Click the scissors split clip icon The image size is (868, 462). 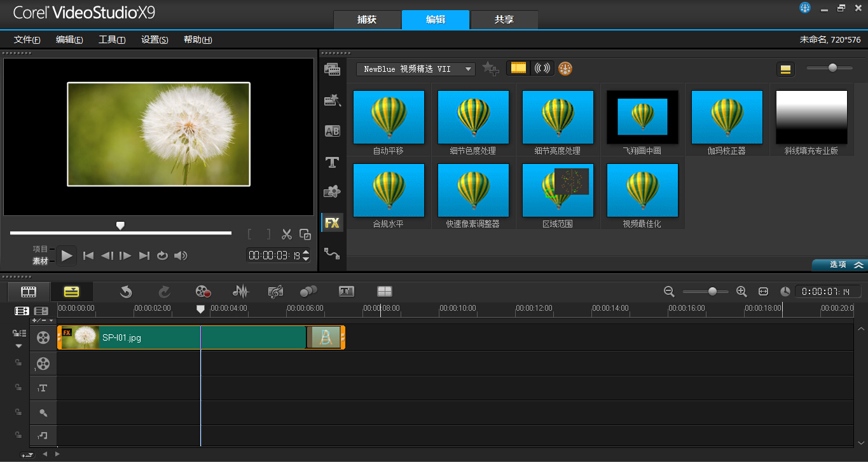(287, 234)
